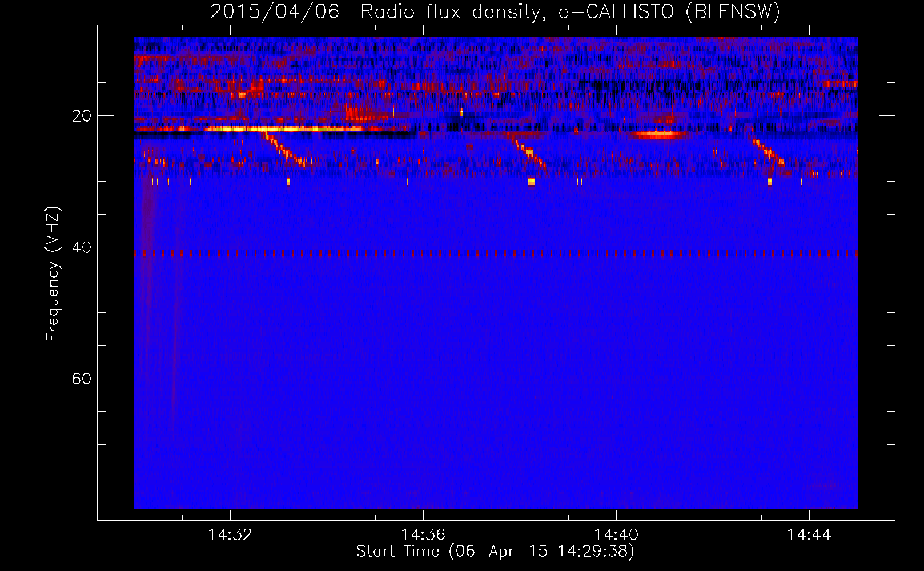Click the "14:32" time tick label
The height and width of the screenshot is (571, 924).
coord(230,534)
